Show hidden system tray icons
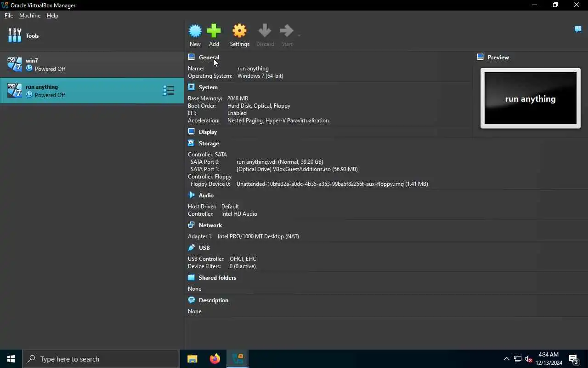 [506, 359]
